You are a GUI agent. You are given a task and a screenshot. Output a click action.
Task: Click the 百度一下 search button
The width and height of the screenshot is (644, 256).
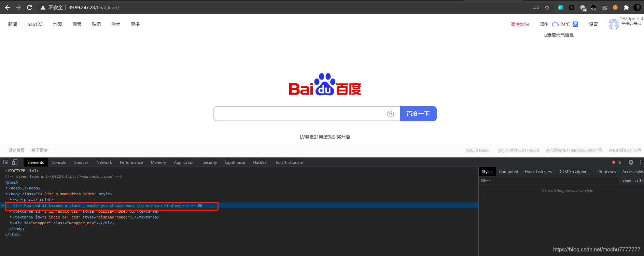click(418, 114)
